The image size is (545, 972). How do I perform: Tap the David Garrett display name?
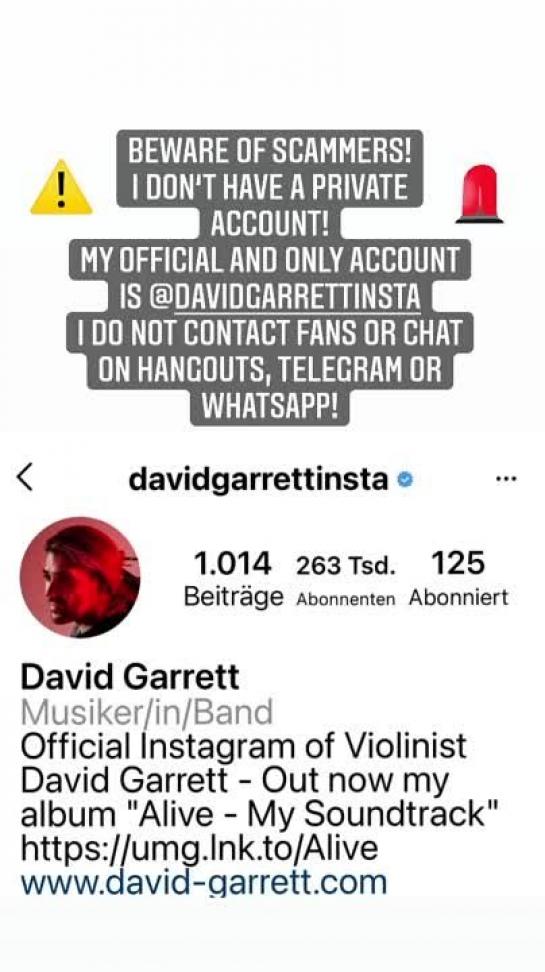coord(130,676)
